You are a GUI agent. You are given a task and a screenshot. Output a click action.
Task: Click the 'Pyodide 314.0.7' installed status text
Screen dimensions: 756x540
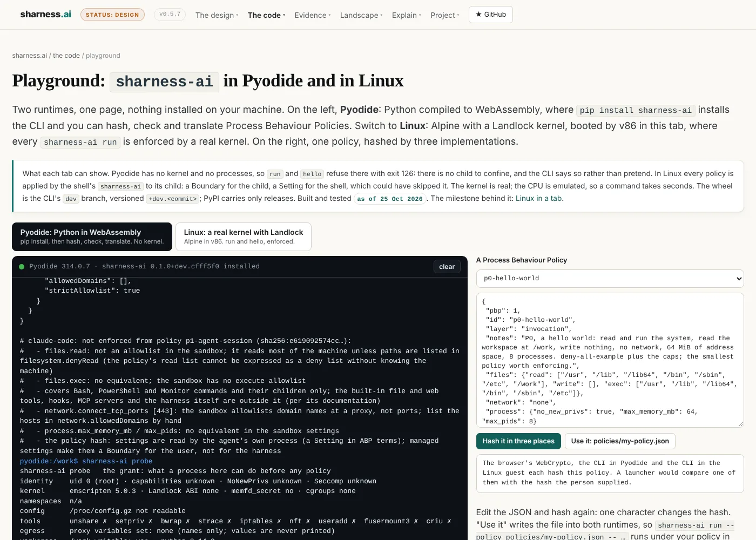[144, 266]
